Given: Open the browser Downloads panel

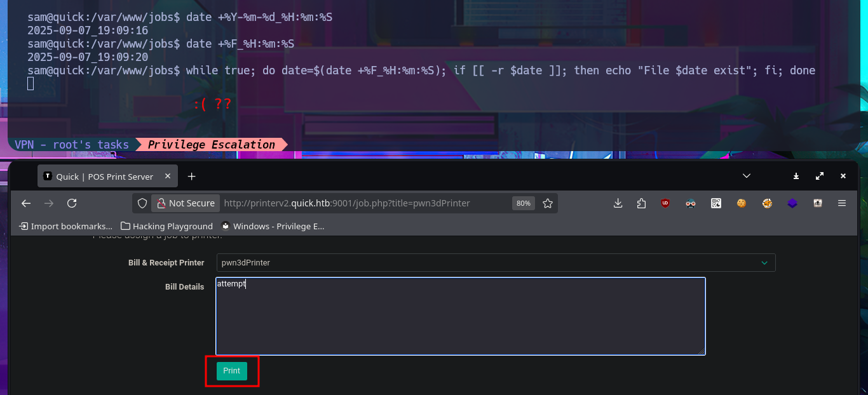Looking at the screenshot, I should click(618, 203).
